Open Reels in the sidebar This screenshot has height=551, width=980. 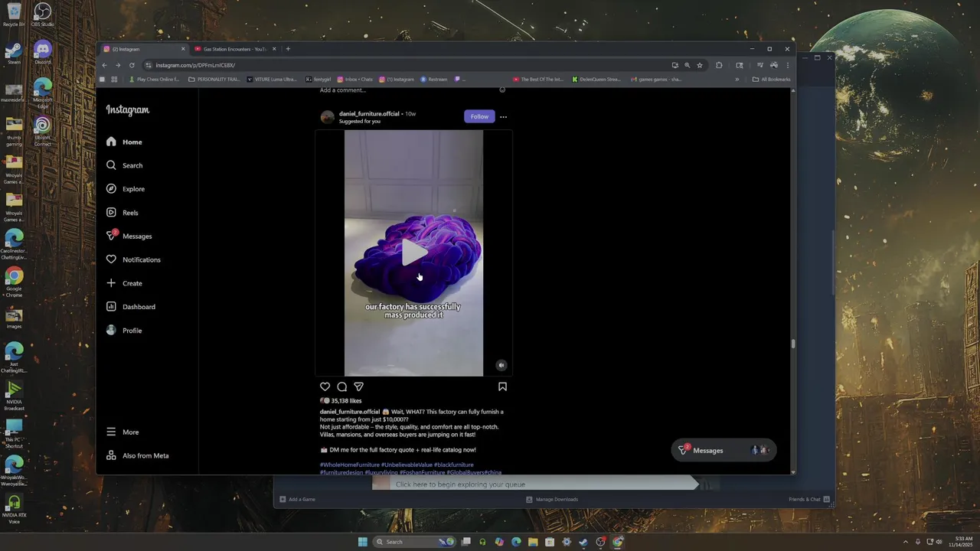pyautogui.click(x=122, y=213)
